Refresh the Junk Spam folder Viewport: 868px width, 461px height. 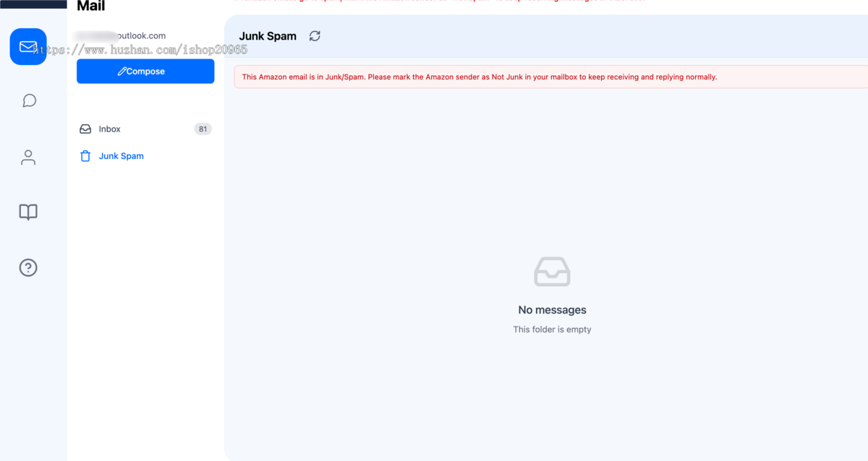coord(315,36)
